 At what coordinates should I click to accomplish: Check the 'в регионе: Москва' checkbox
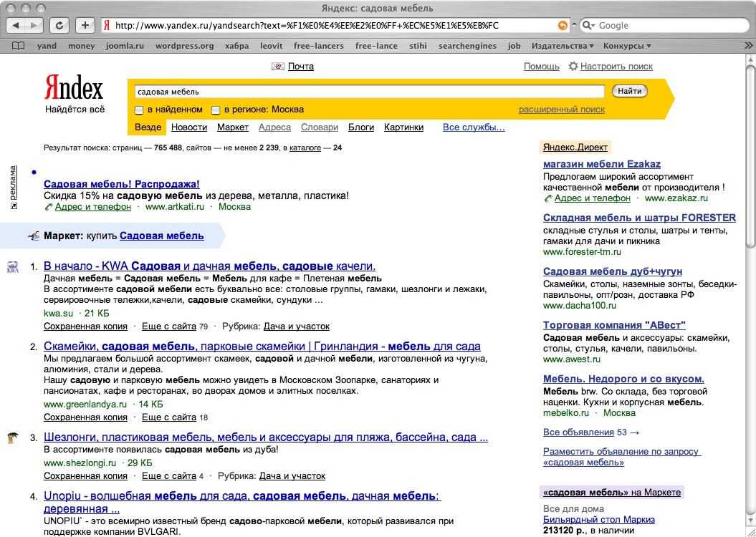tap(216, 110)
